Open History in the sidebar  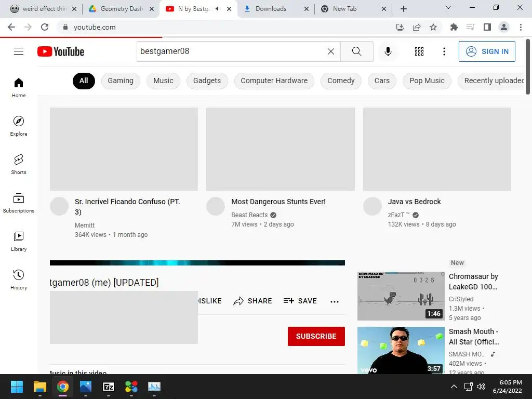tap(19, 280)
